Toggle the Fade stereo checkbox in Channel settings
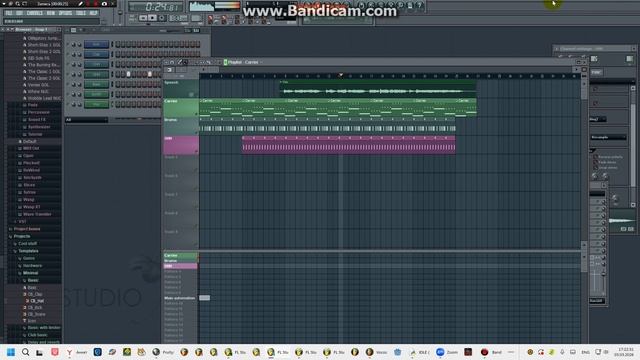This screenshot has width=640, height=360. click(596, 162)
